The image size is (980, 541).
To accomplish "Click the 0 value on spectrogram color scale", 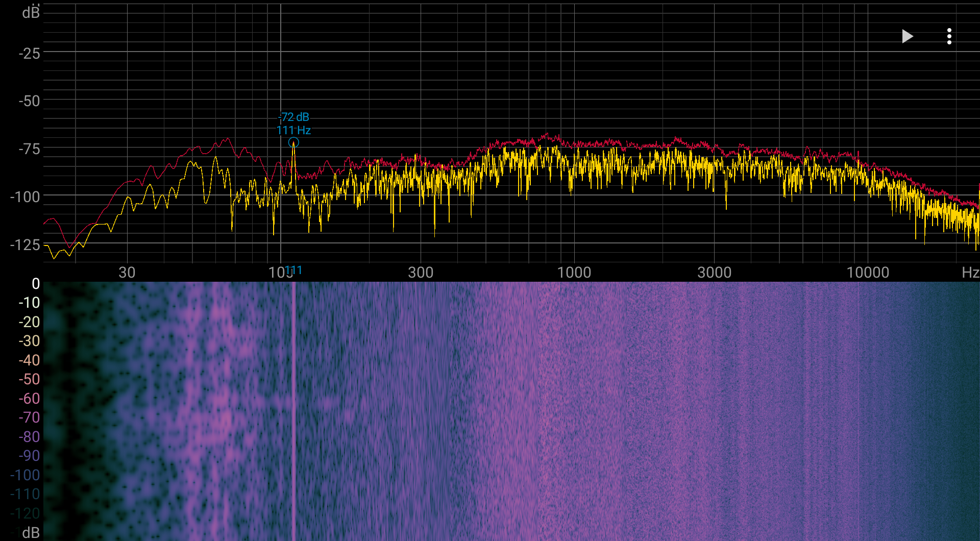I will (36, 284).
